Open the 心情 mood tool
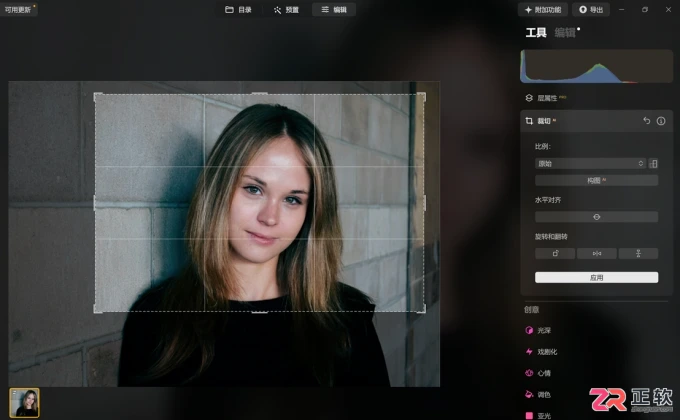Viewport: 680px width, 420px height. tap(538, 373)
